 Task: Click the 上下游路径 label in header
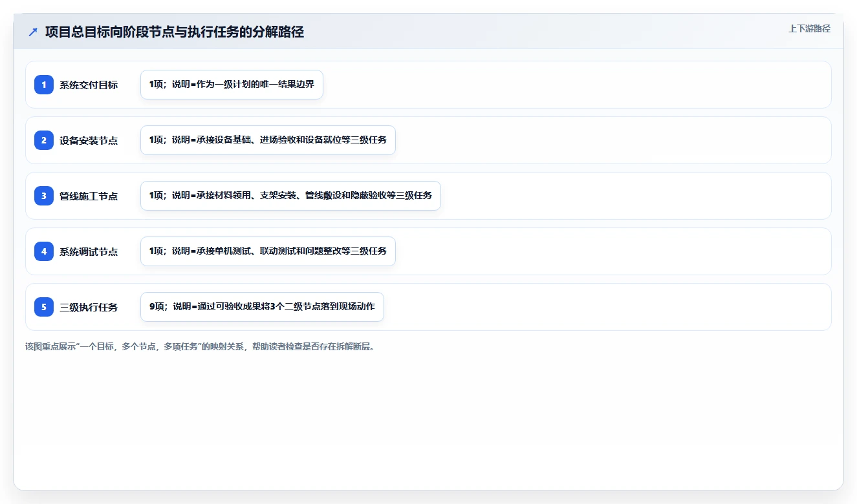(x=809, y=29)
